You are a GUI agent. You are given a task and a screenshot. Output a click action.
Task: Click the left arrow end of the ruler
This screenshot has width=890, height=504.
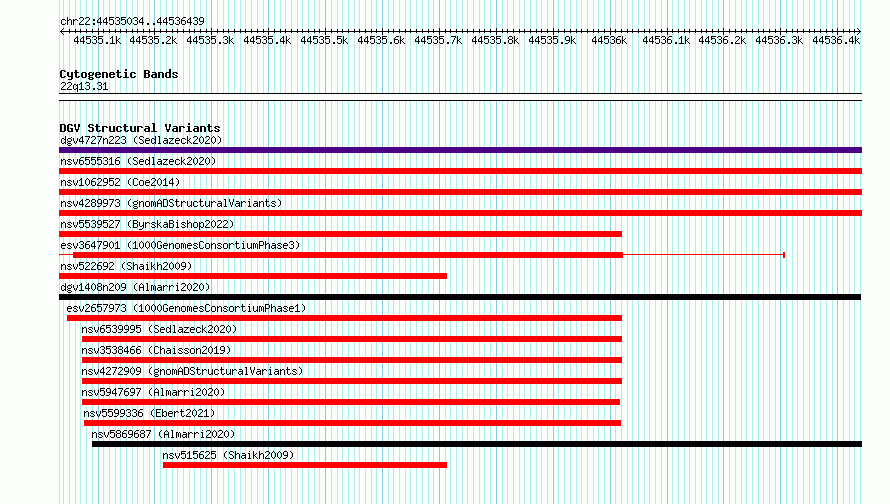click(62, 31)
